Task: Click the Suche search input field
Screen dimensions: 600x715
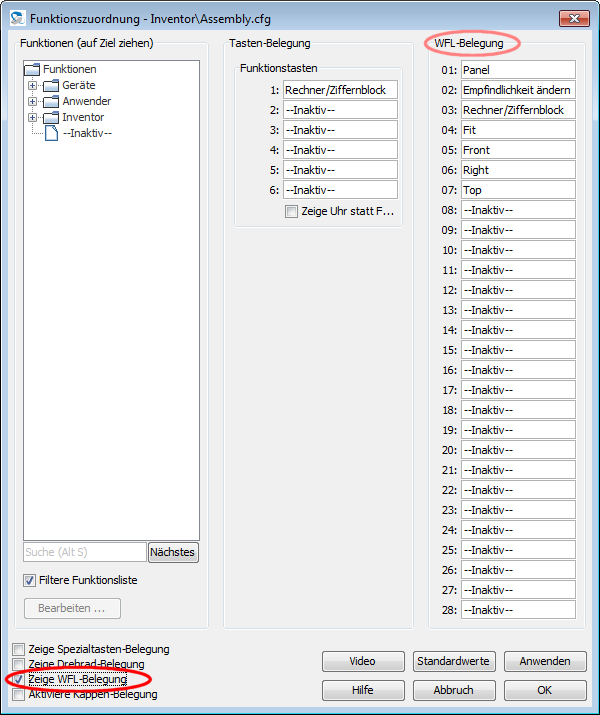Action: (84, 552)
